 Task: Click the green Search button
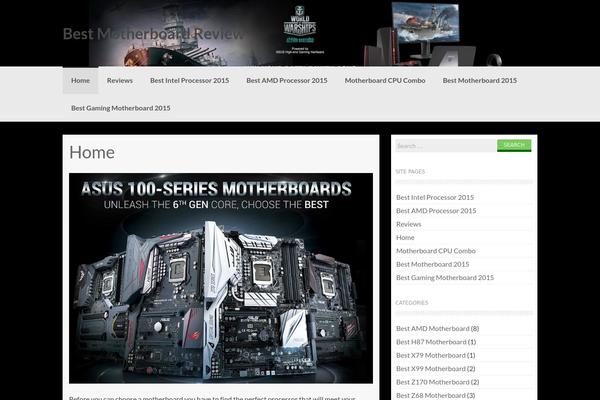pos(514,145)
